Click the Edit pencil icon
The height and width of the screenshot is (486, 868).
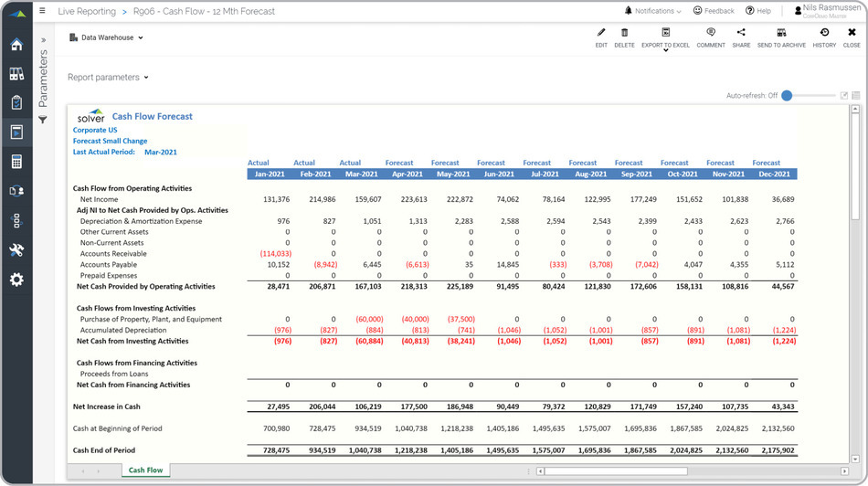(600, 34)
